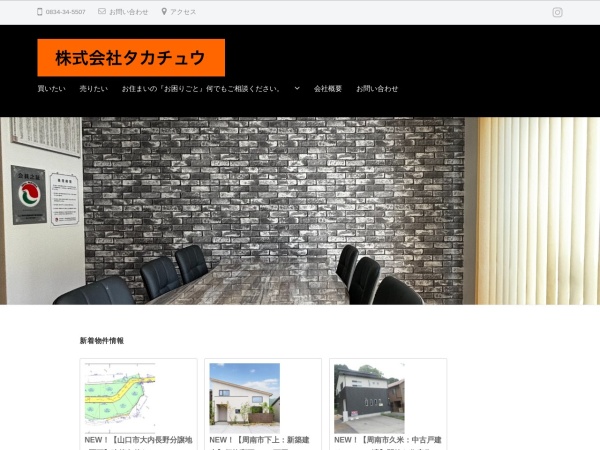Click the phone icon beside 0834-34-5507

click(x=39, y=12)
